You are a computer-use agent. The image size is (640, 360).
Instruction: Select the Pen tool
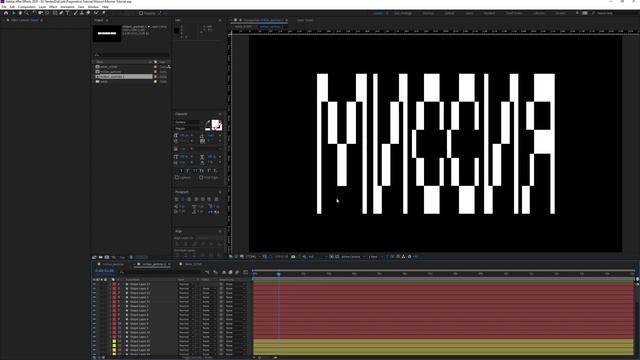pos(61,13)
